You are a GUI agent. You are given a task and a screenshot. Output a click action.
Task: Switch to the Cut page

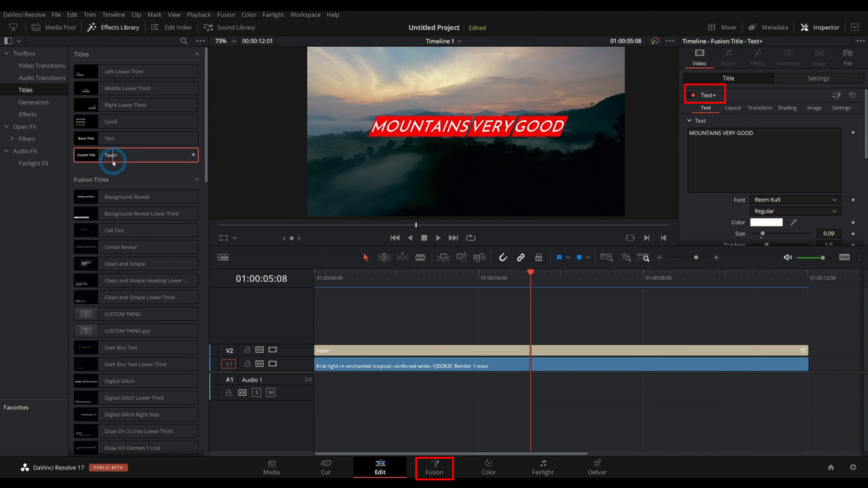(325, 468)
